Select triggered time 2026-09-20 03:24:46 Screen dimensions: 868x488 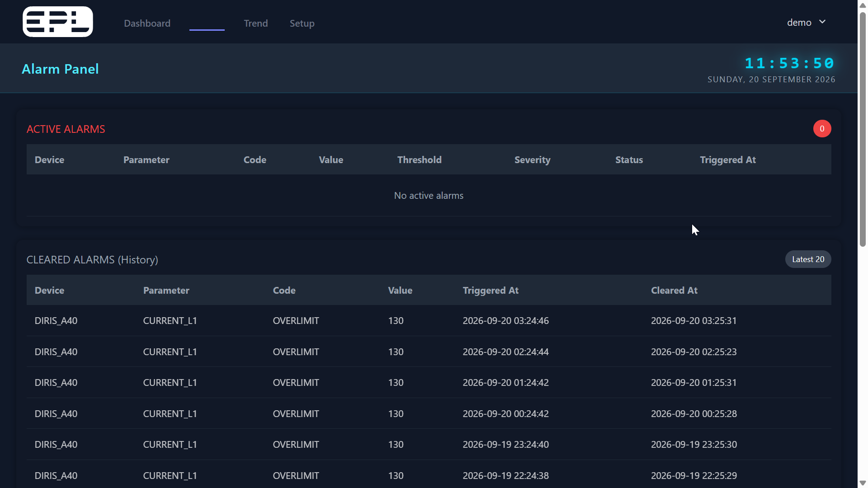point(505,321)
